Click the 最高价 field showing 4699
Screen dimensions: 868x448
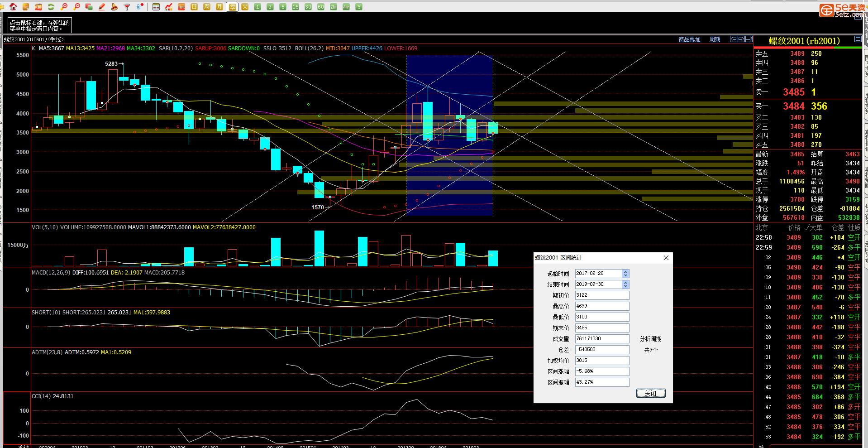point(602,306)
